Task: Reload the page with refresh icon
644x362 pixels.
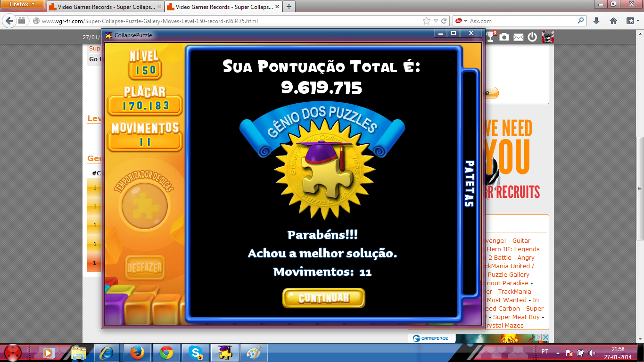Action: pos(444,21)
